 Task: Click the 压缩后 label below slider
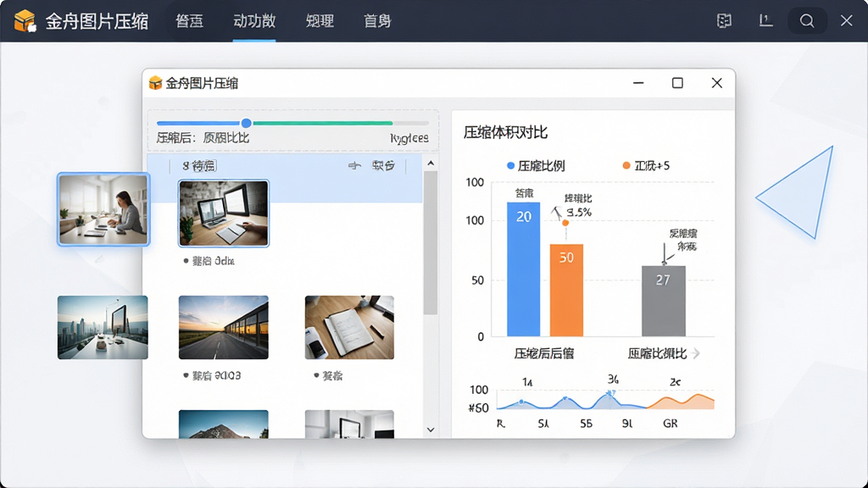point(176,138)
